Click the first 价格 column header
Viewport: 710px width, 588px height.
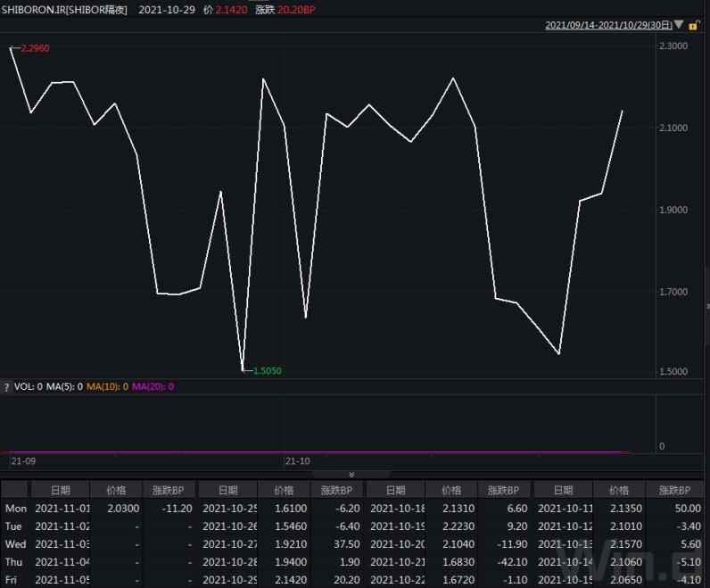117,490
